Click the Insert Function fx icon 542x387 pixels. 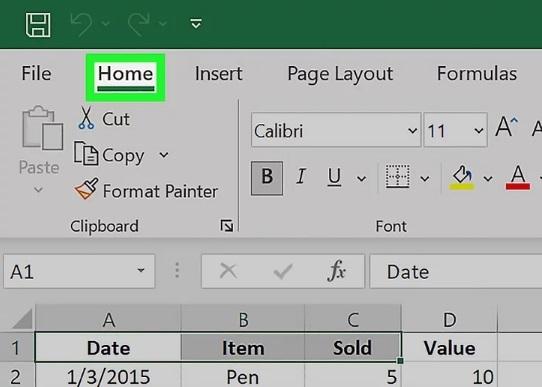coord(336,271)
